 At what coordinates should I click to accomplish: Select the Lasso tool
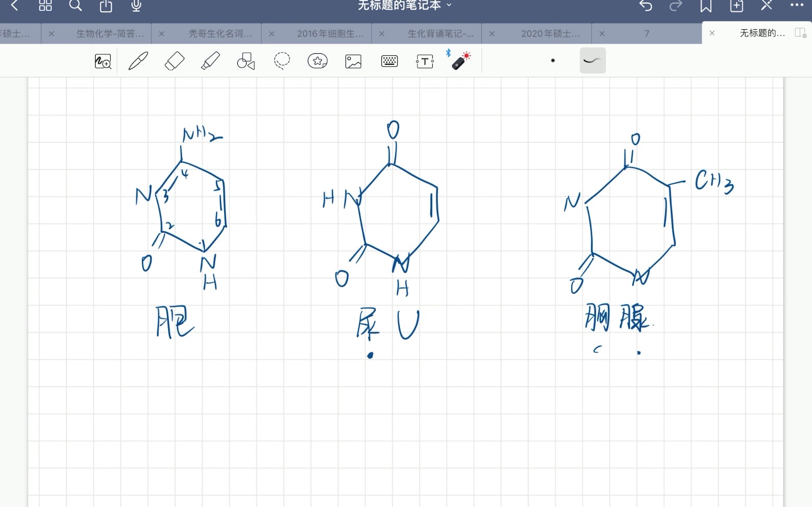[x=282, y=61]
